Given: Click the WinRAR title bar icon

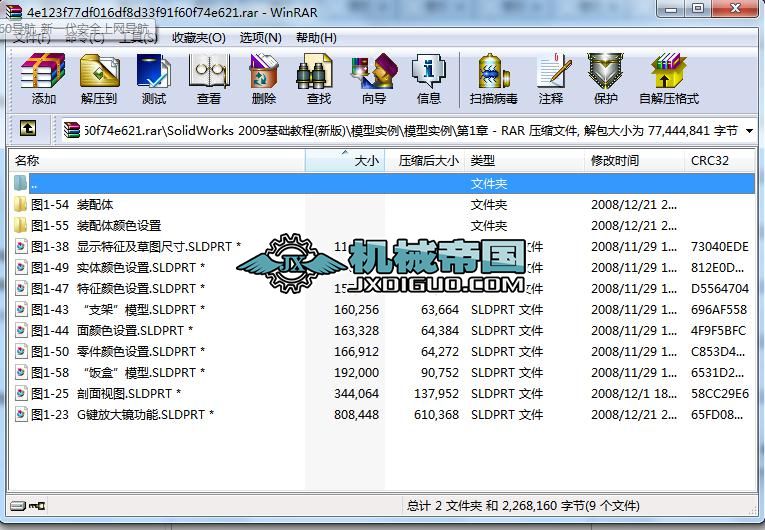Looking at the screenshot, I should click(13, 11).
